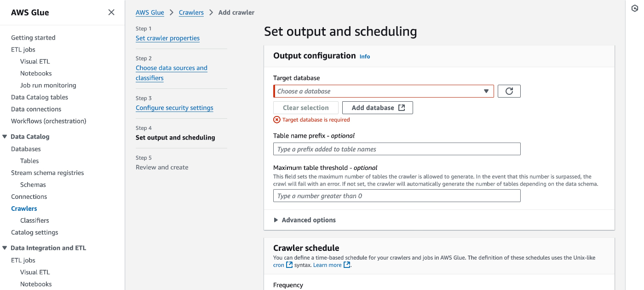Open the Info link beside Output configuration

click(x=365, y=57)
